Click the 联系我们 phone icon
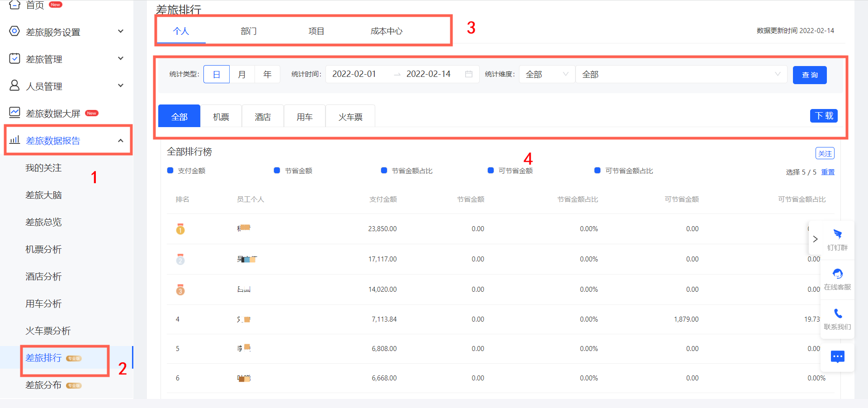 [838, 313]
